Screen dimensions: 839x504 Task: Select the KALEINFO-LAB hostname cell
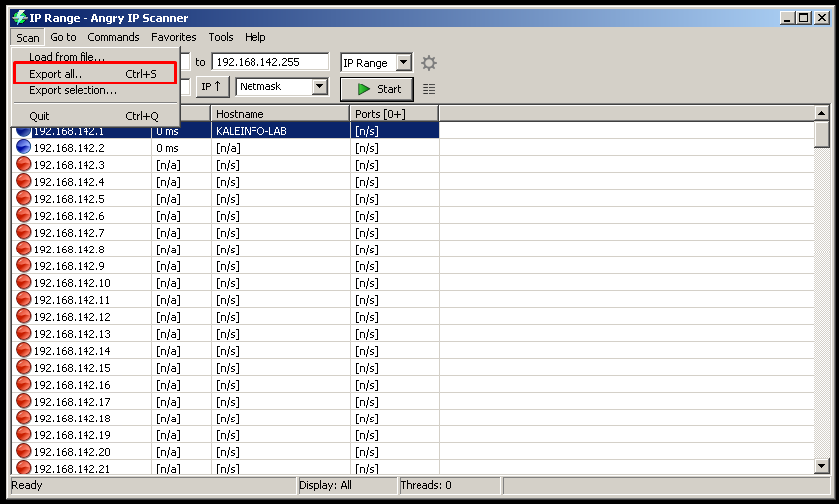(280, 130)
